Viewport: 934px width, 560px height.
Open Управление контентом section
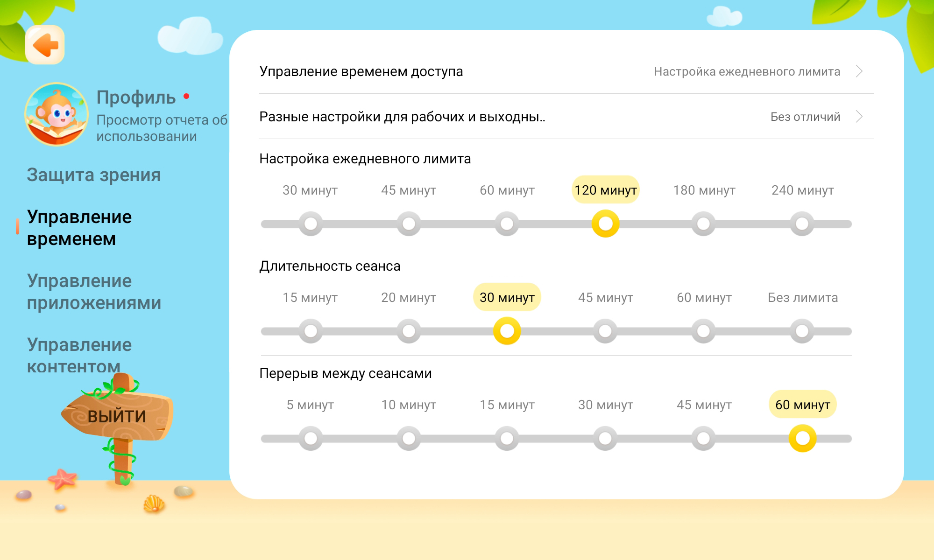point(79,356)
